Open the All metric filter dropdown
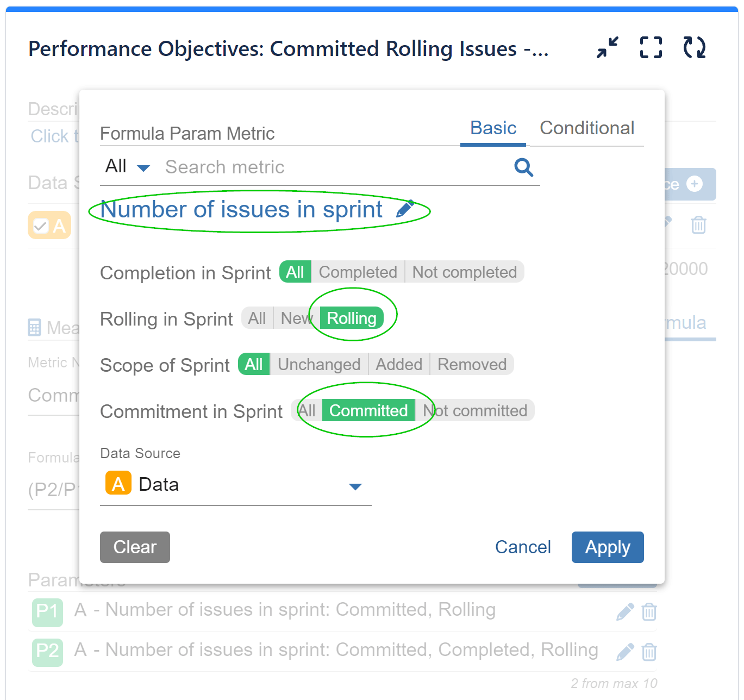This screenshot has height=700, width=744. click(127, 167)
